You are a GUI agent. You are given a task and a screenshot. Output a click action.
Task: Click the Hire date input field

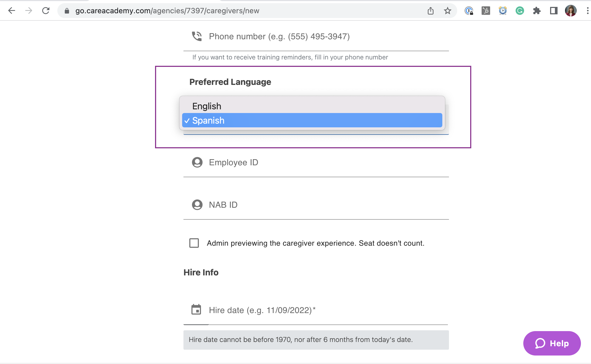316,310
